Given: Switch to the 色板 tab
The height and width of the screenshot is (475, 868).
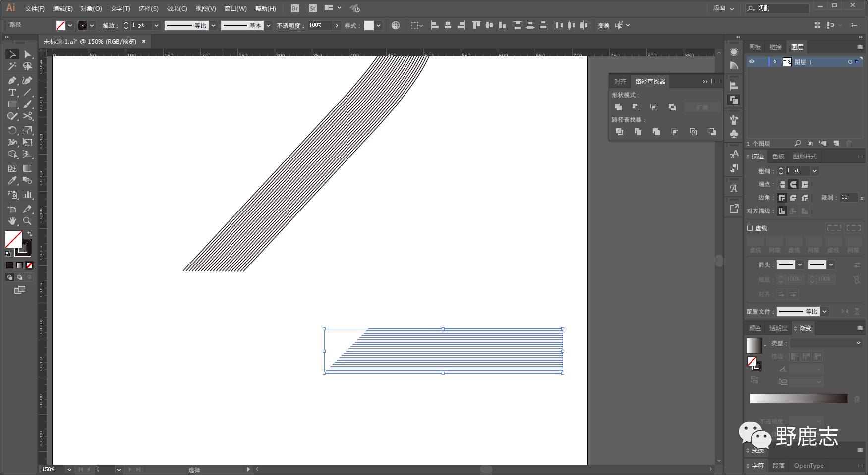Looking at the screenshot, I should click(778, 157).
